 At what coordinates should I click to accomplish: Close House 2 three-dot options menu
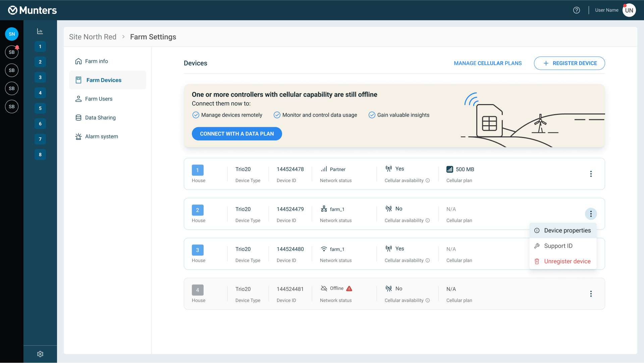(591, 214)
